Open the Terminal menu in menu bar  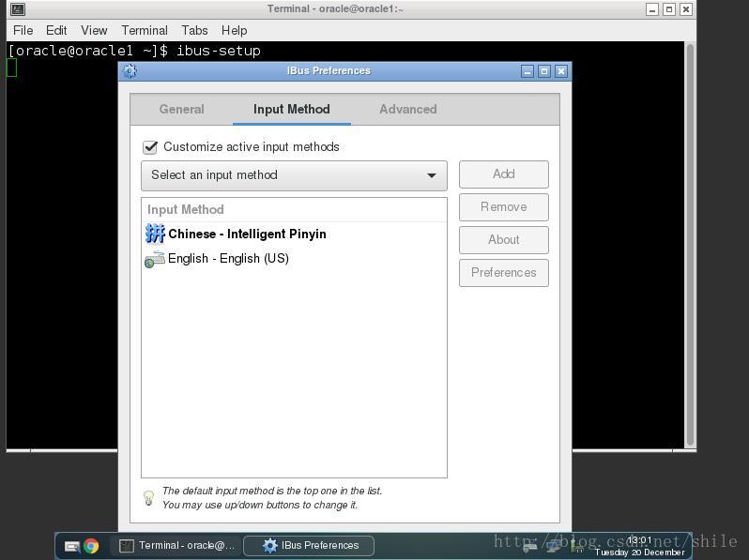(x=144, y=30)
